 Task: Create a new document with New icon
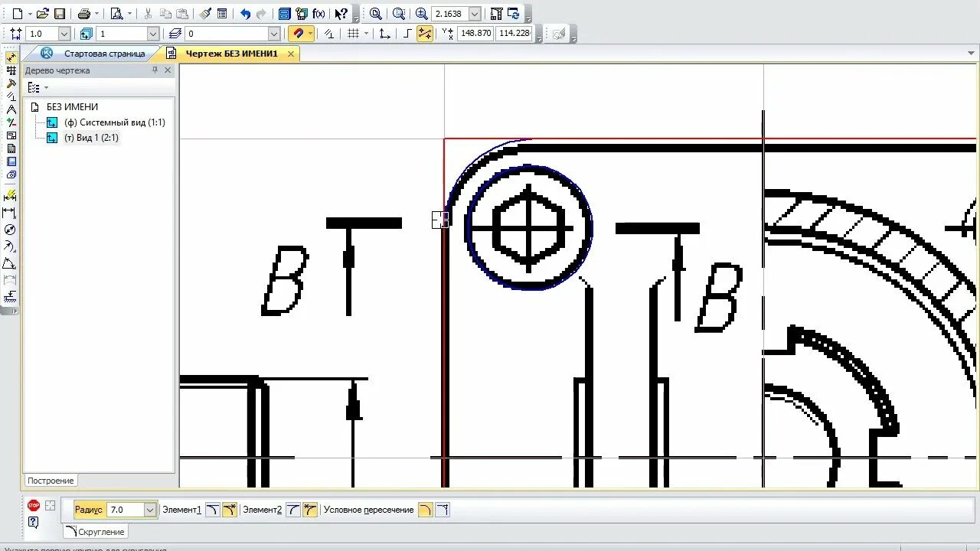(17, 14)
